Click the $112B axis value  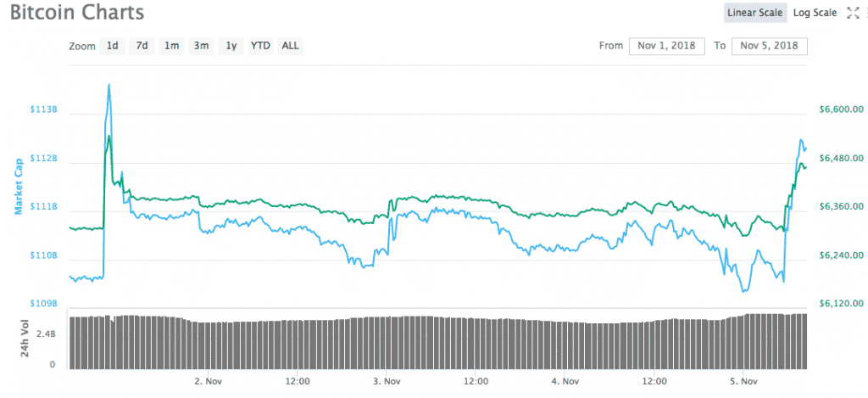(43, 159)
